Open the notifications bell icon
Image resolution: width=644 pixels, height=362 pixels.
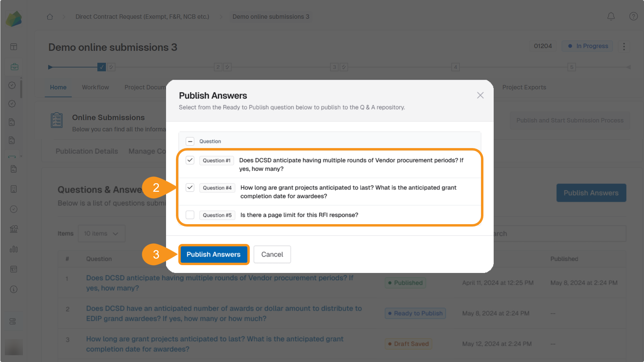tap(611, 16)
